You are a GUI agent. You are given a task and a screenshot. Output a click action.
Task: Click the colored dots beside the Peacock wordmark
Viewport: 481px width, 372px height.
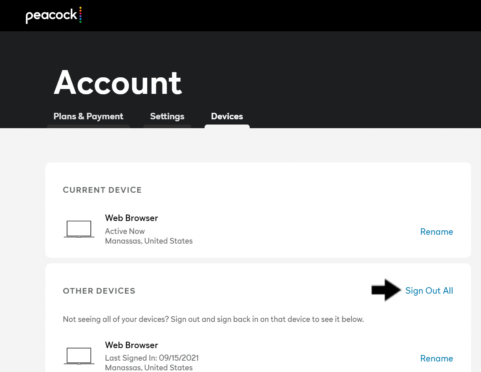(80, 15)
